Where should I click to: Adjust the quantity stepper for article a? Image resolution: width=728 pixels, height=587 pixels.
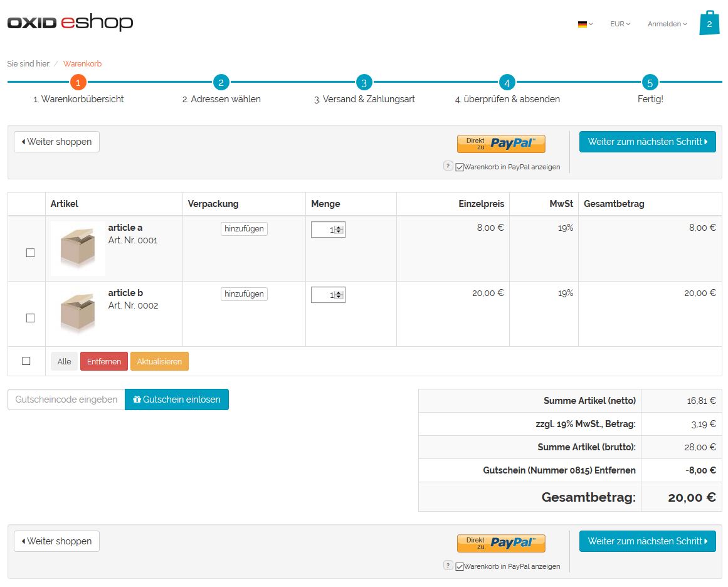[x=339, y=230]
